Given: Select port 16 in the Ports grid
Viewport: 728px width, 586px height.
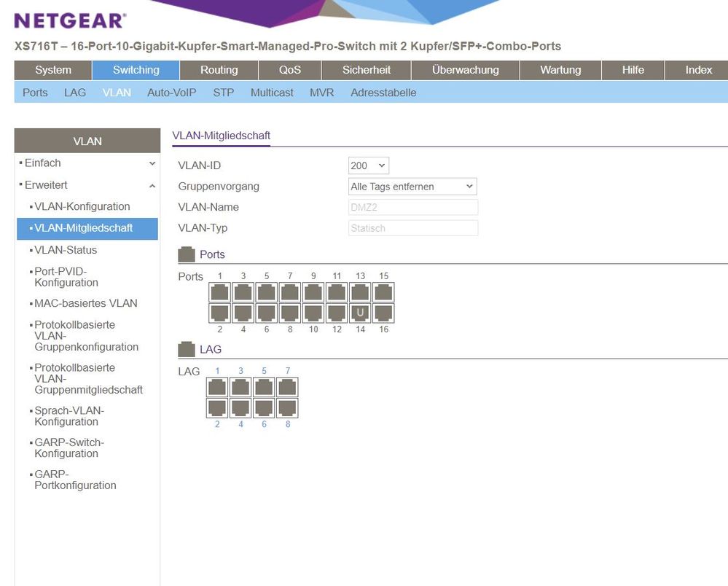Looking at the screenshot, I should click(383, 313).
